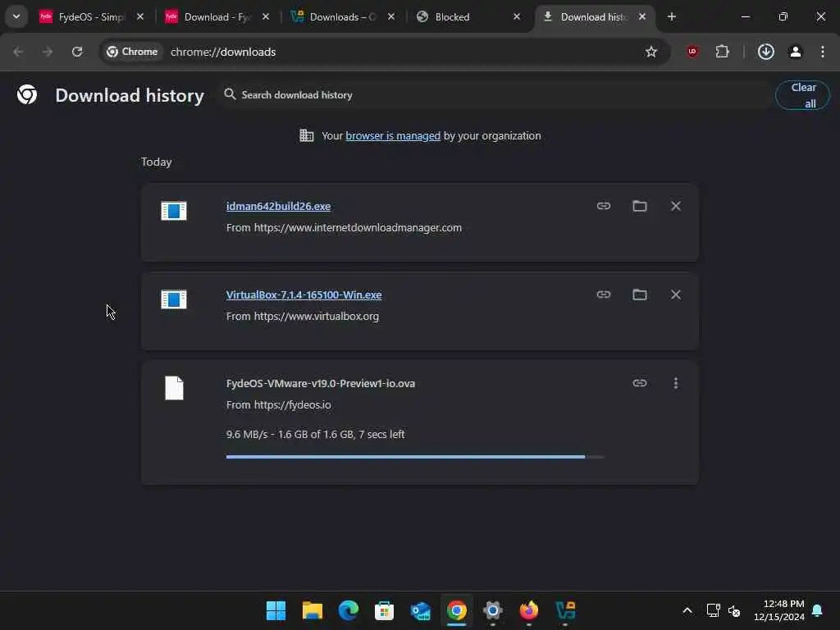This screenshot has height=630, width=840.
Task: Click the VirtualBox installer file icon
Action: [174, 299]
